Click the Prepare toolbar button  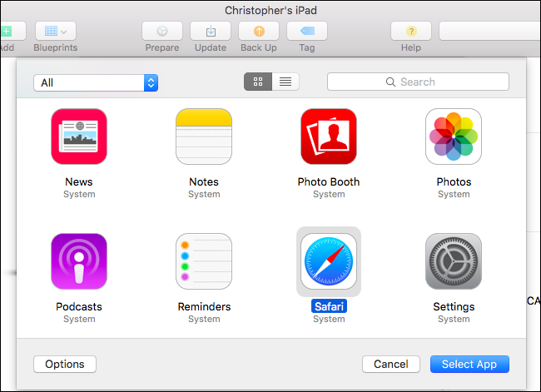162,31
